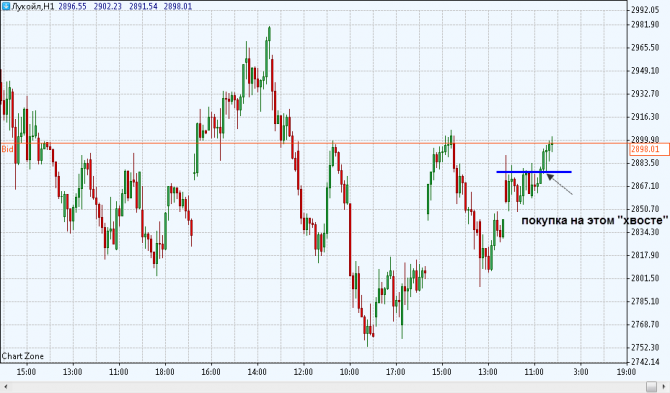Click the 16:00 time axis label
This screenshot has width=670, height=393.
pyautogui.click(x=211, y=372)
